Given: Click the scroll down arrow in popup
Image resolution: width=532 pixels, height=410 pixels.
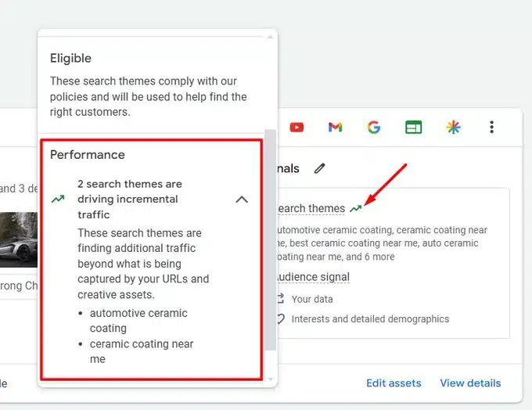Looking at the screenshot, I should 271,379.
